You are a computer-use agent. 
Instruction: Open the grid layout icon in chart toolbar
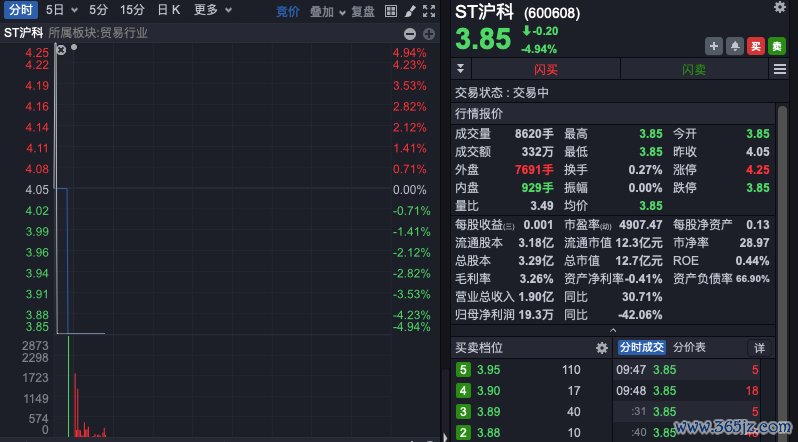[391, 11]
